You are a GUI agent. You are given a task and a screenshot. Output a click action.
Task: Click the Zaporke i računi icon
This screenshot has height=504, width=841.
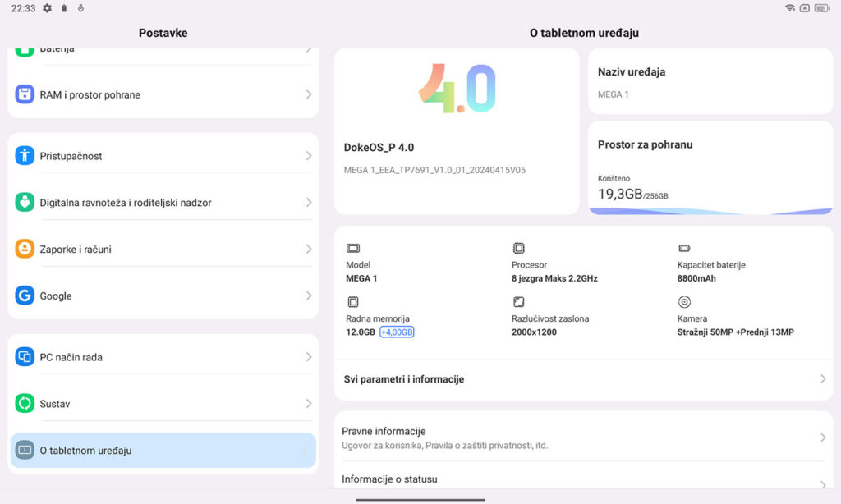pyautogui.click(x=25, y=250)
